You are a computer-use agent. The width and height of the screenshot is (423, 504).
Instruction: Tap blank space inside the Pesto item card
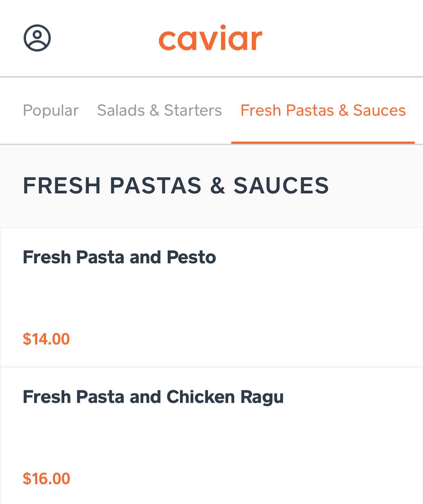tap(253, 300)
